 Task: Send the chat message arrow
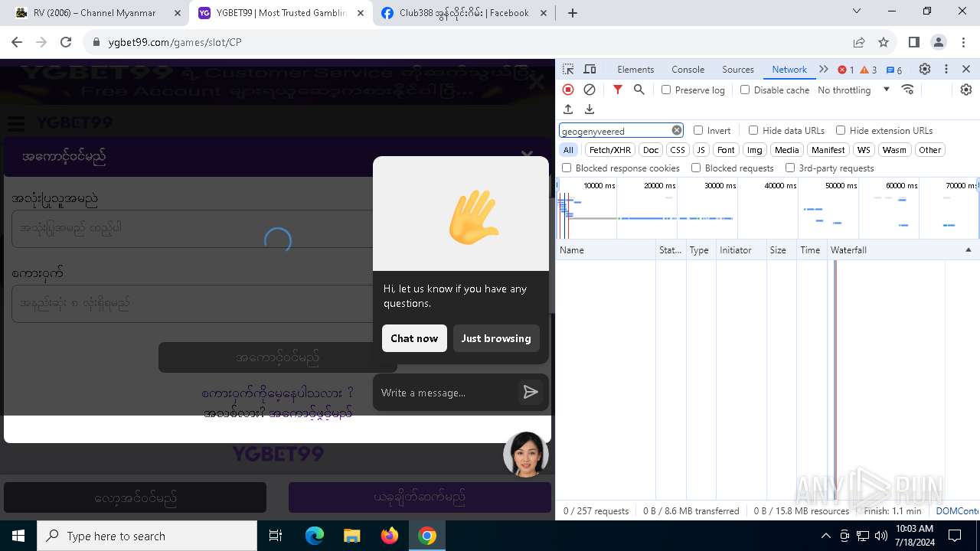click(x=531, y=393)
